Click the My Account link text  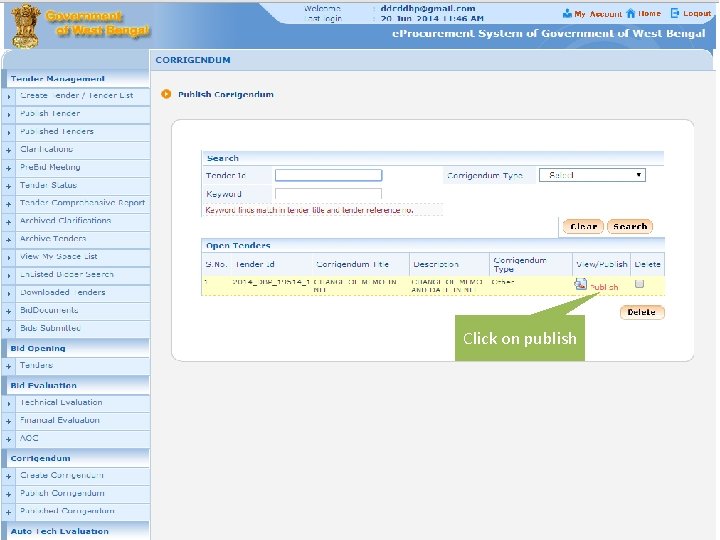coord(598,14)
